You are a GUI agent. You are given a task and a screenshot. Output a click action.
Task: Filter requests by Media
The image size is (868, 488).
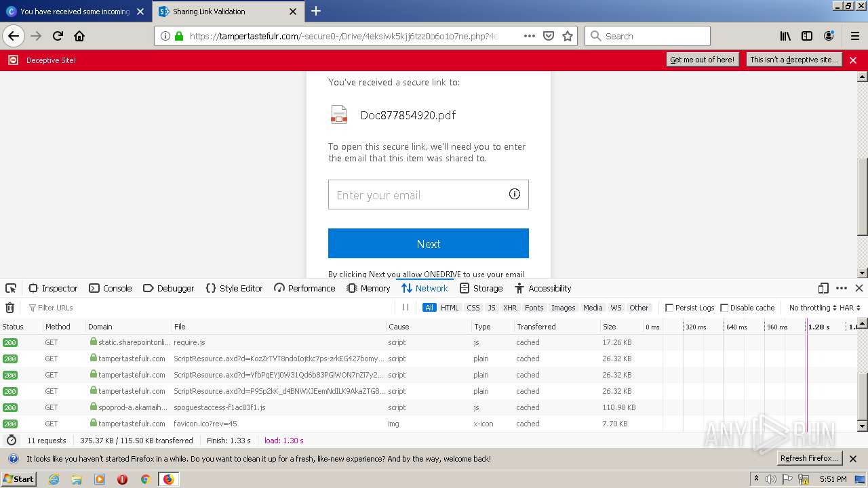[593, 308]
